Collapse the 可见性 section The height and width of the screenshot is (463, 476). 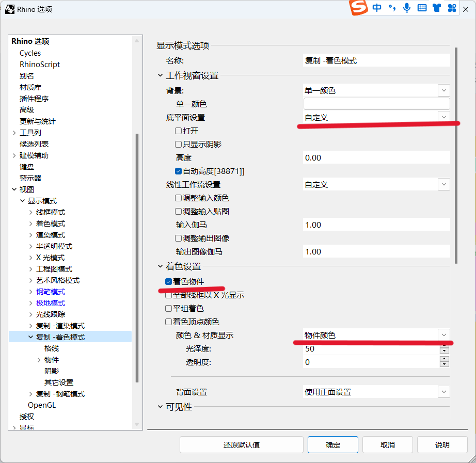160,407
